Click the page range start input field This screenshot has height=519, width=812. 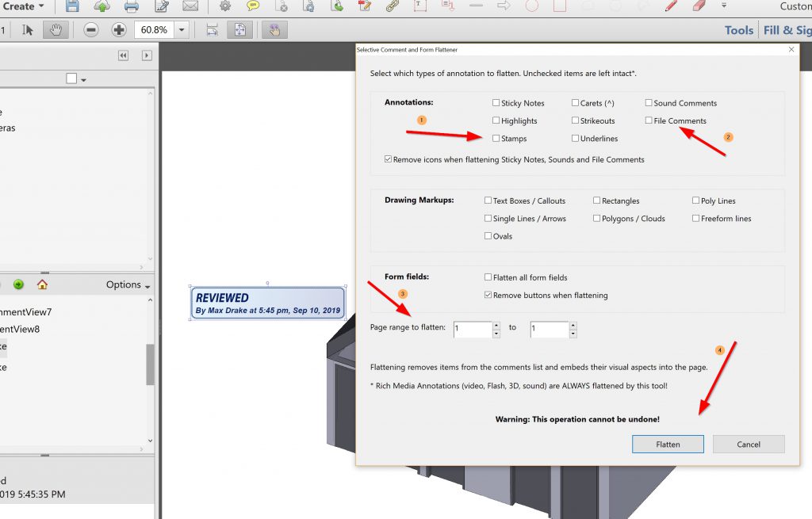[x=473, y=328]
